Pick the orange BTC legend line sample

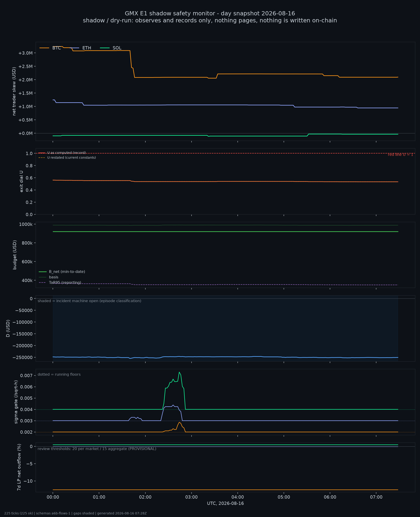point(44,48)
